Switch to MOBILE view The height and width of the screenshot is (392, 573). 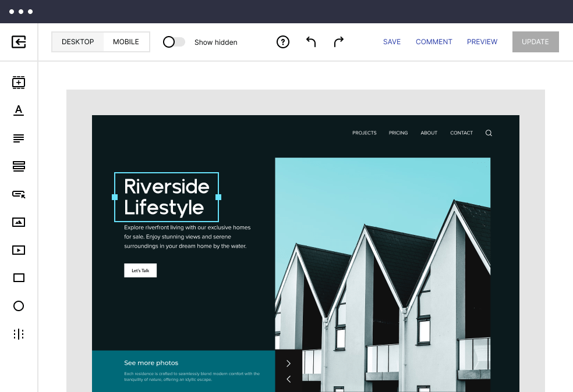pyautogui.click(x=125, y=41)
